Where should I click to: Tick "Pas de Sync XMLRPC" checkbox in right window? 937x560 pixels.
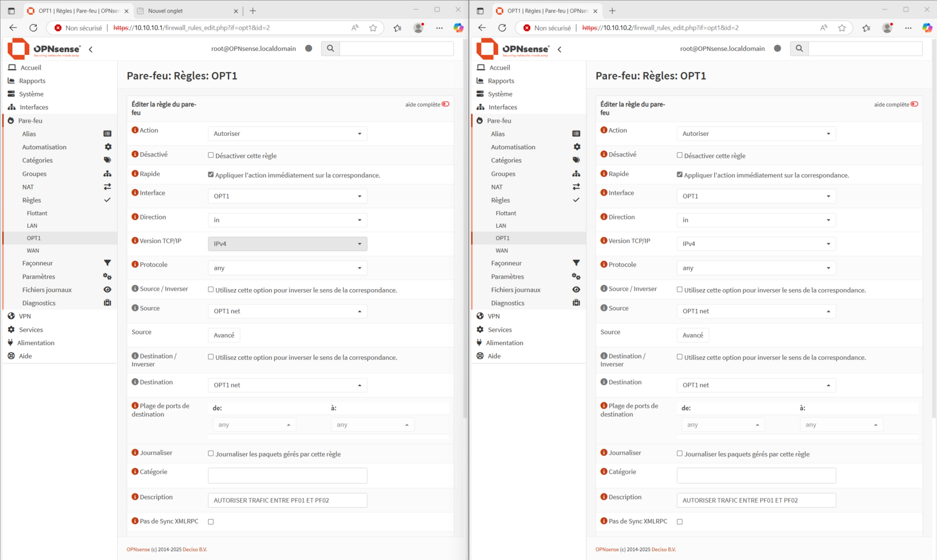coord(680,521)
